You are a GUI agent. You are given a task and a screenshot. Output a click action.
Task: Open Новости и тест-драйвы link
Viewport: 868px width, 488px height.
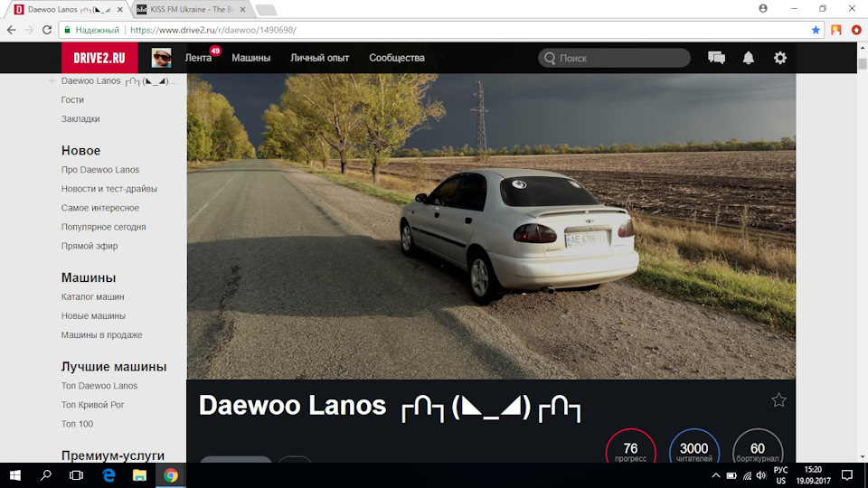pos(109,189)
